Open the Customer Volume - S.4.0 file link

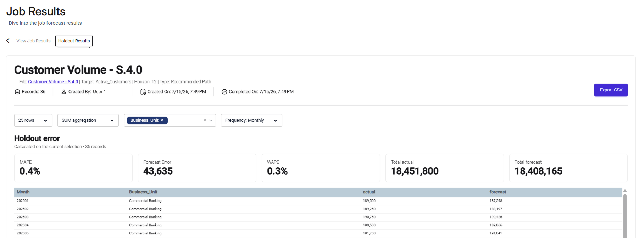pos(53,82)
